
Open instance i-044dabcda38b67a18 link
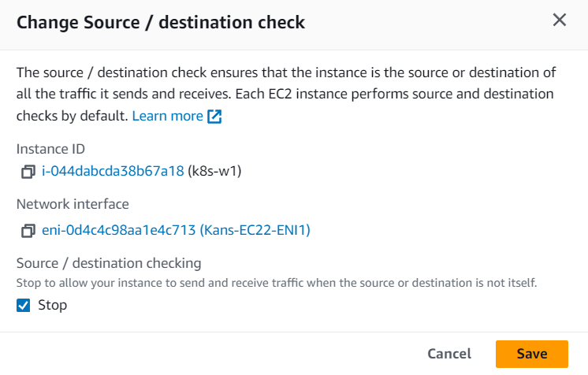(113, 171)
